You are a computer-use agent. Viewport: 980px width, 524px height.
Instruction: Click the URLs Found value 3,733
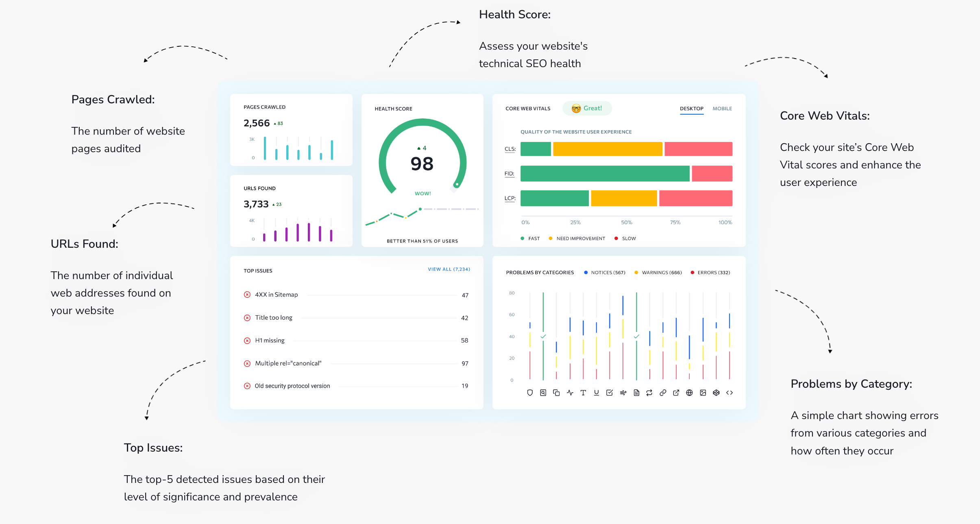click(x=256, y=204)
